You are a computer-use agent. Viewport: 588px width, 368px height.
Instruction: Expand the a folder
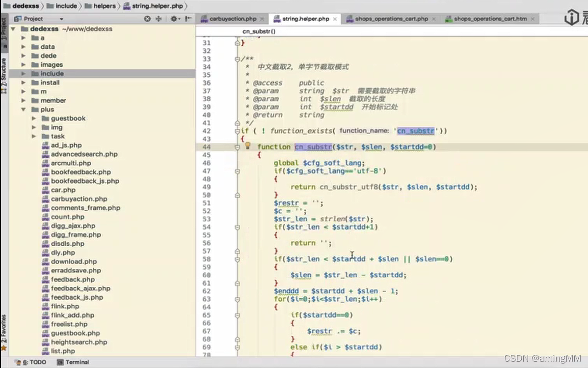(x=23, y=38)
